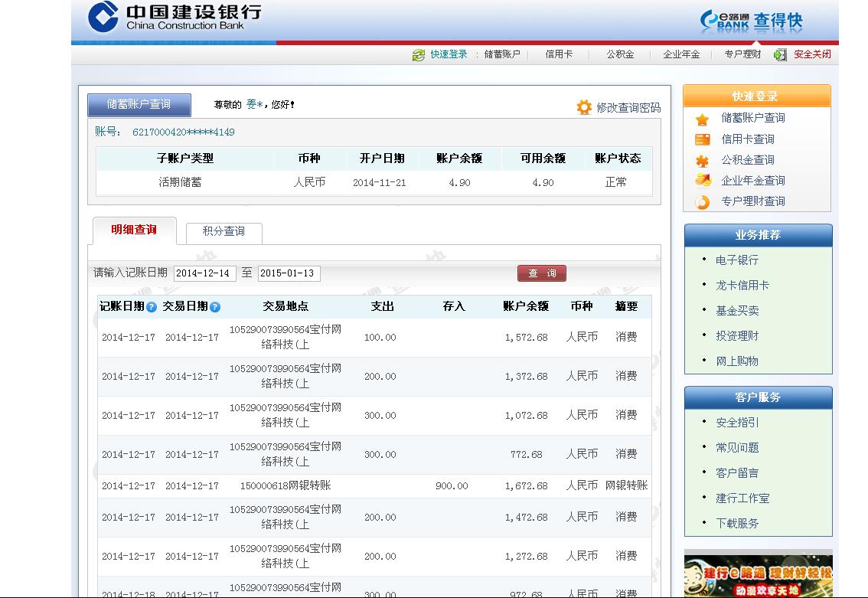Click the enterprise annuity query icon

coord(702,181)
